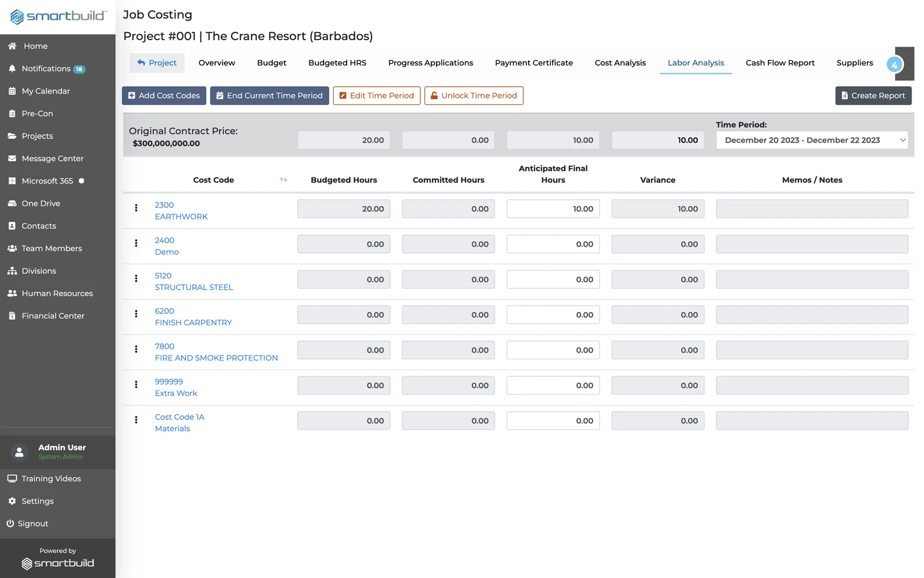The image size is (924, 578).
Task: Expand options for 5120 STRUCTURAL STEEL
Action: [136, 278]
